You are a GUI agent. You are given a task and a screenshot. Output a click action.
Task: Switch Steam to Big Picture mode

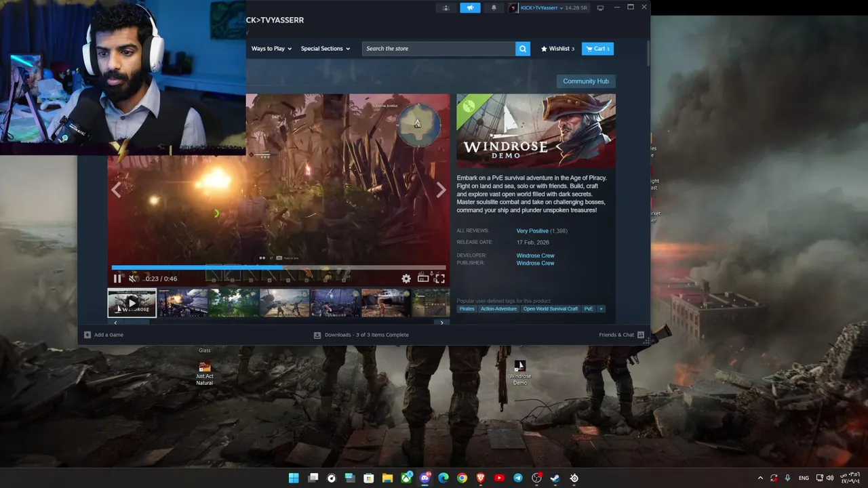pyautogui.click(x=600, y=8)
